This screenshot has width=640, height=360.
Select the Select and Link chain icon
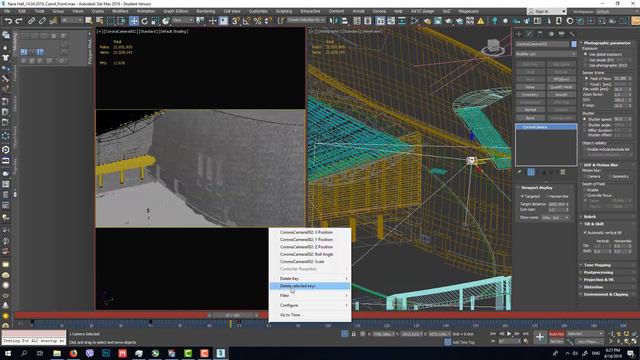click(31, 21)
